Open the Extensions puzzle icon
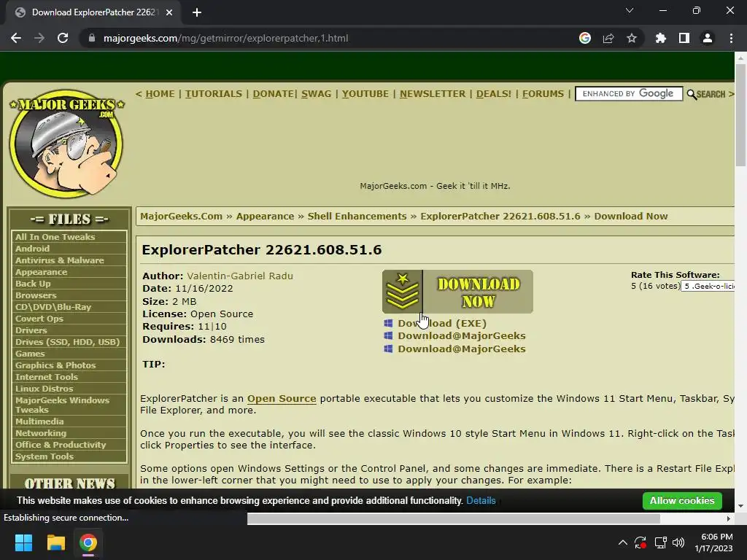747x560 pixels. coord(660,38)
